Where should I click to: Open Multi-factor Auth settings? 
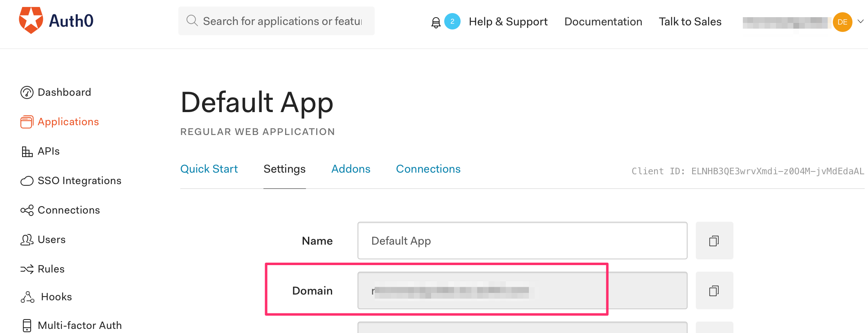point(80,326)
